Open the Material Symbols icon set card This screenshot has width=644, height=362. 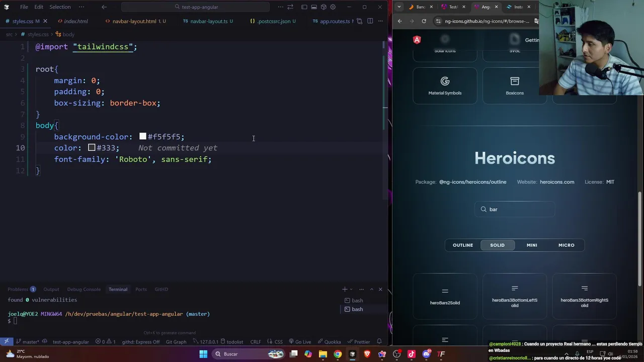445,85
